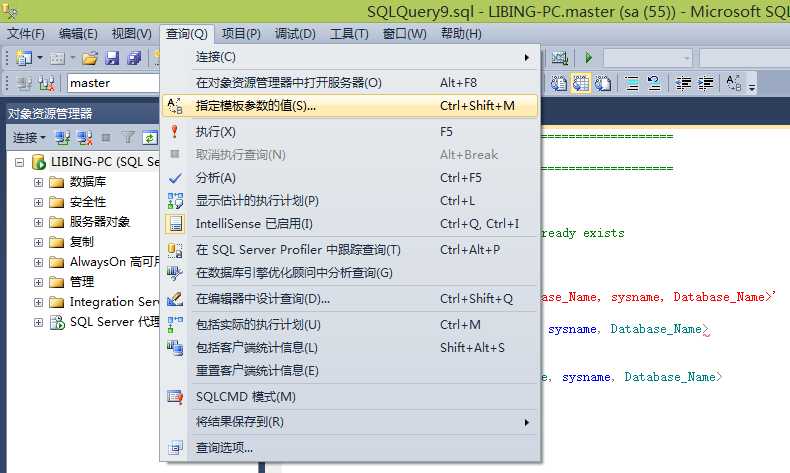Open the 编辑(E) menu
Screen dimensions: 790x473
(78, 34)
